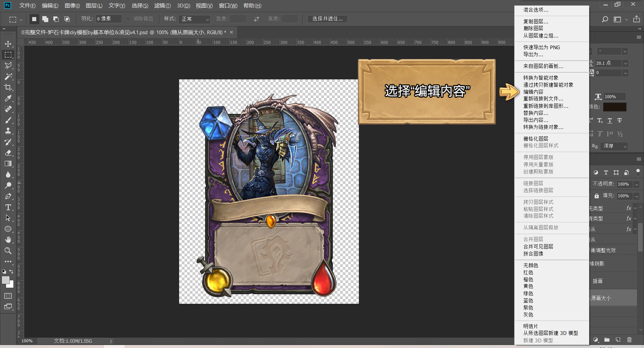Select the Gradient tool

point(8,164)
